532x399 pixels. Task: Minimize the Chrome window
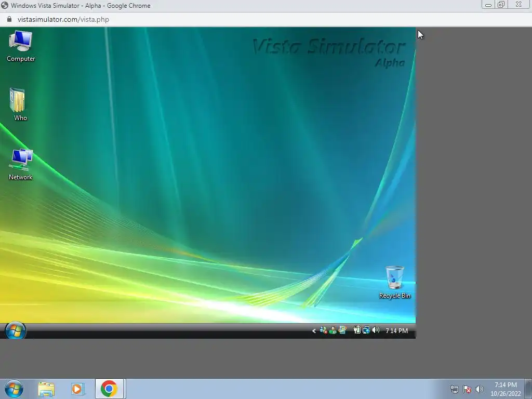(488, 5)
